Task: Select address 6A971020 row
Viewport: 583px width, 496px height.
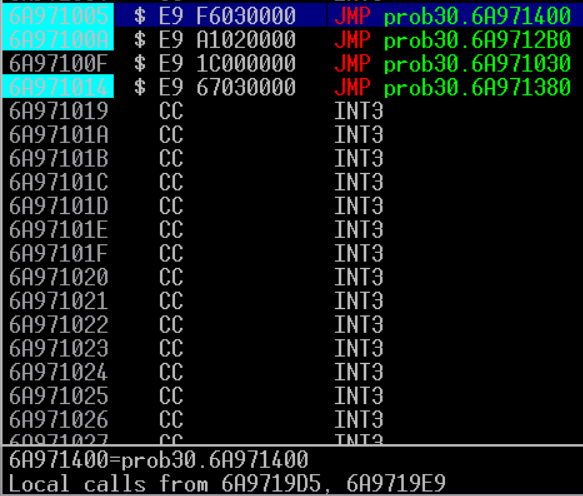Action: (x=58, y=277)
